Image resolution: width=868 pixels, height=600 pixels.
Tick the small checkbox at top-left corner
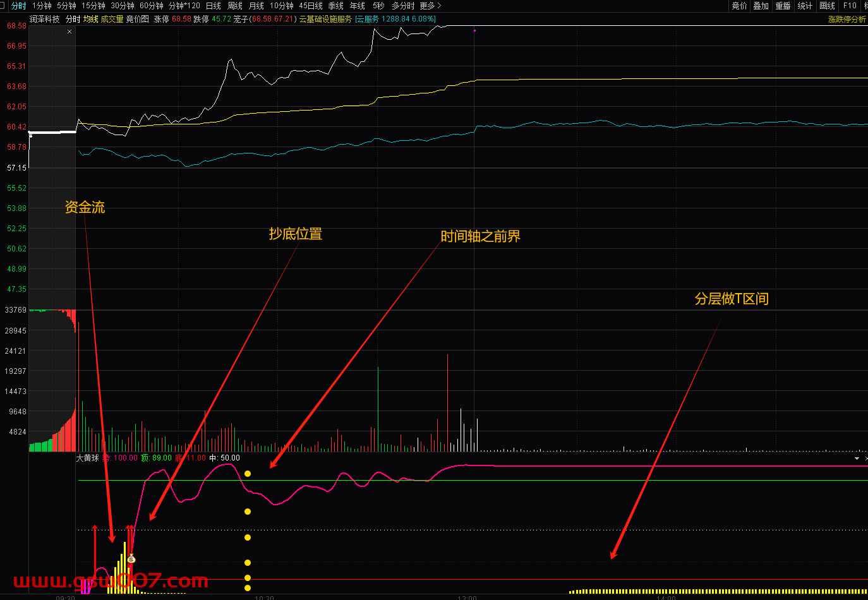click(x=3, y=5)
